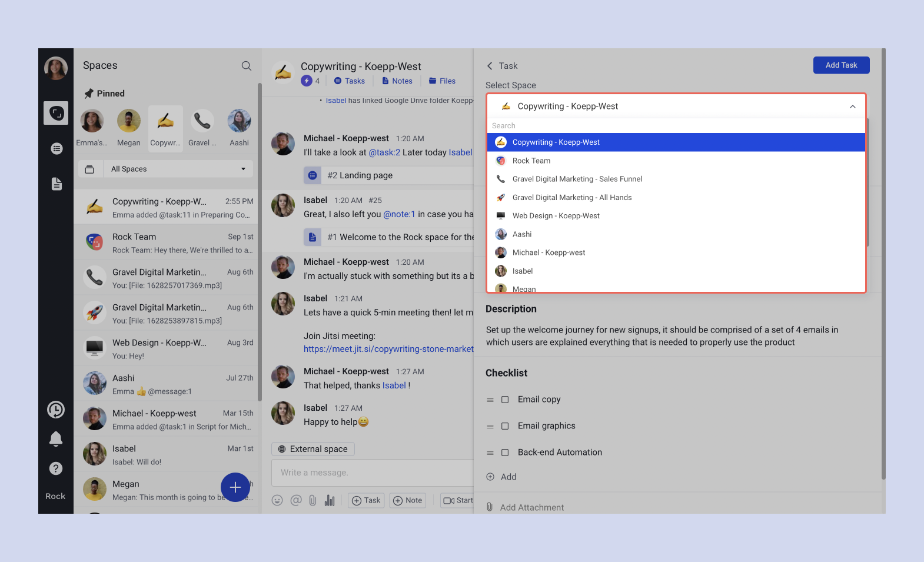This screenshot has height=562, width=924.
Task: Collapse the Select Space dropdown chevron
Action: [x=852, y=107]
